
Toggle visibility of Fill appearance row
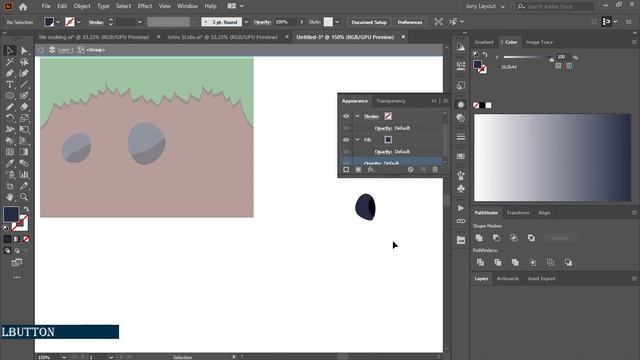(x=346, y=140)
